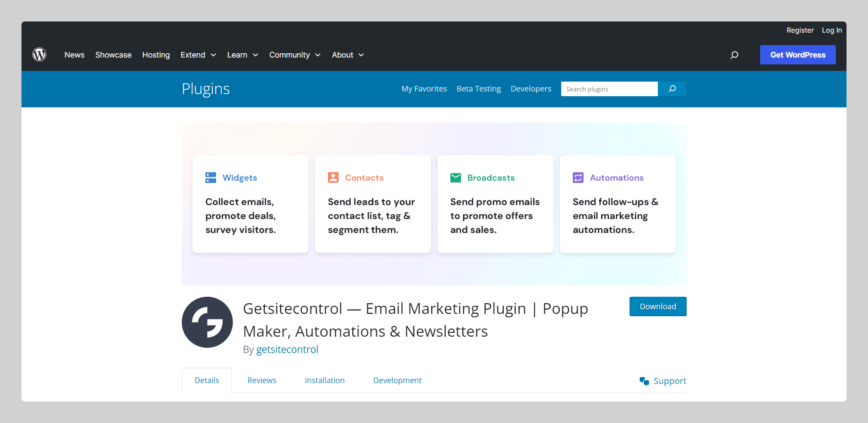Screen dimensions: 868x423
Task: Click the Getsitecontrol plugin logo
Action: click(207, 322)
